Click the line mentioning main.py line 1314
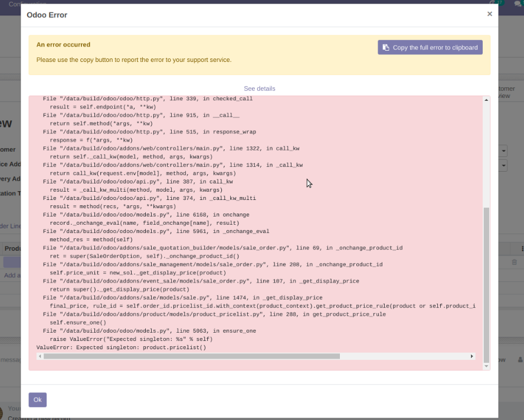 pyautogui.click(x=173, y=165)
